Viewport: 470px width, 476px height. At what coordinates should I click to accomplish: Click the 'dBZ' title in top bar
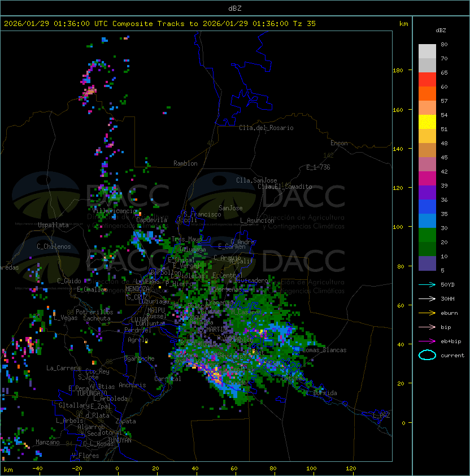coord(235,8)
